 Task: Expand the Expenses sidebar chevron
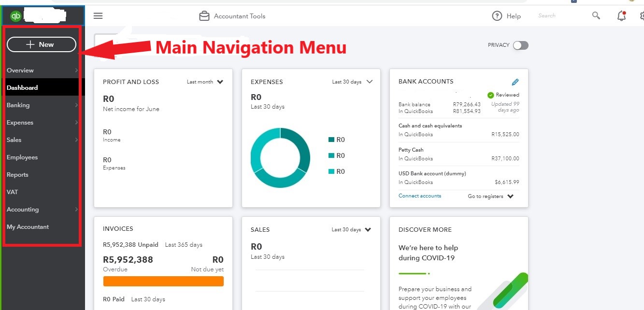pos(76,123)
